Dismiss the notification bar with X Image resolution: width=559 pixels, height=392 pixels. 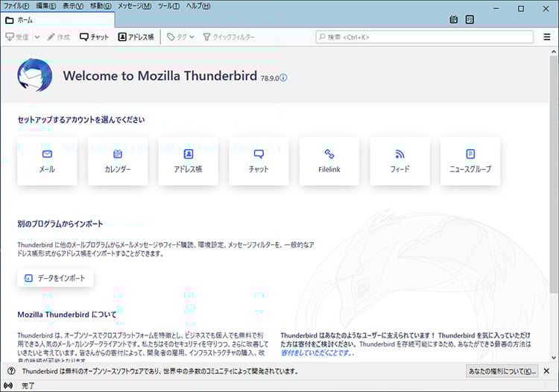coord(546,371)
